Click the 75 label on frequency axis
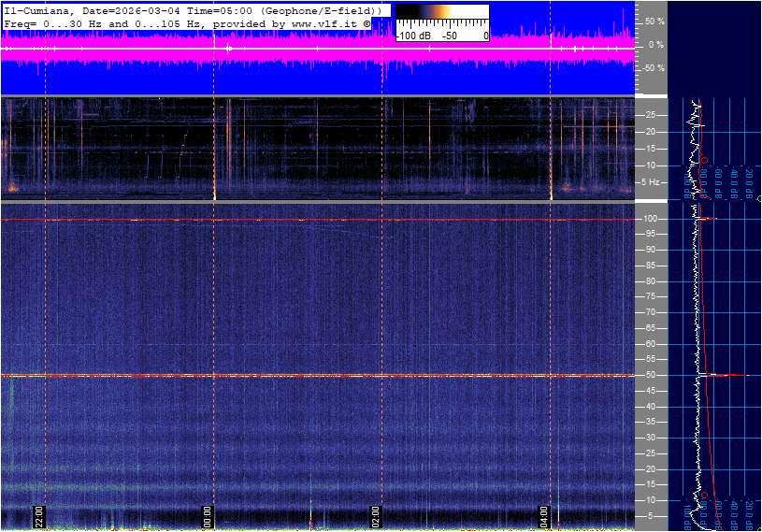Viewport: 762px width, 532px height. coord(654,296)
